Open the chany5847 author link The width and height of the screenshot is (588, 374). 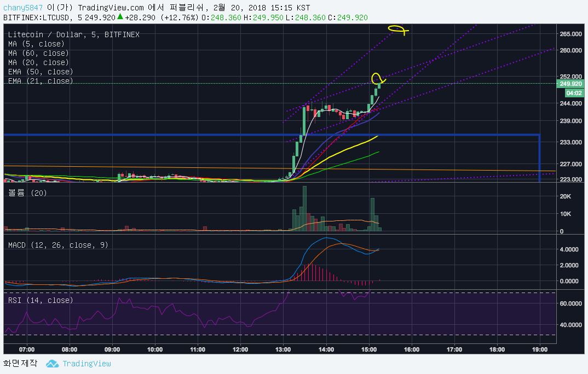coord(23,8)
